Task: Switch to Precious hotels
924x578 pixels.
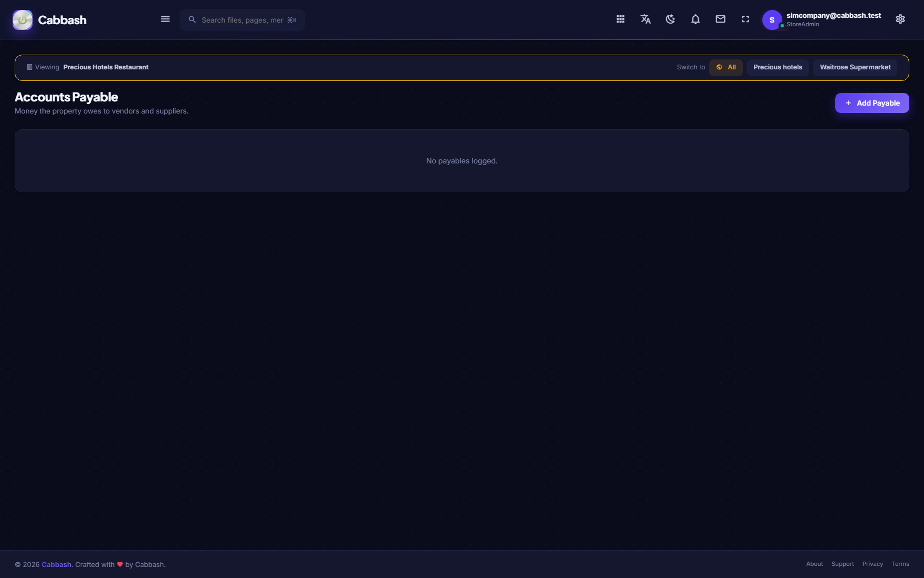Action: click(778, 67)
